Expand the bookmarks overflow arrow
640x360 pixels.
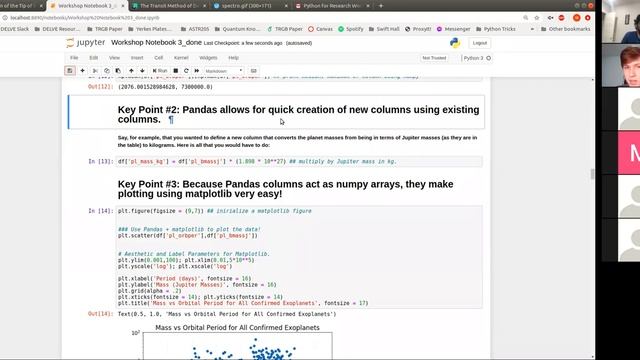click(532, 29)
